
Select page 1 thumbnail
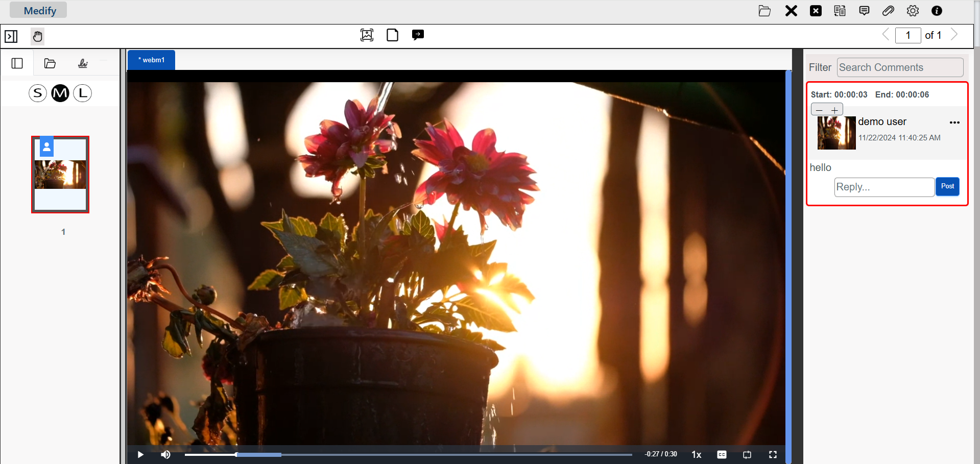60,175
